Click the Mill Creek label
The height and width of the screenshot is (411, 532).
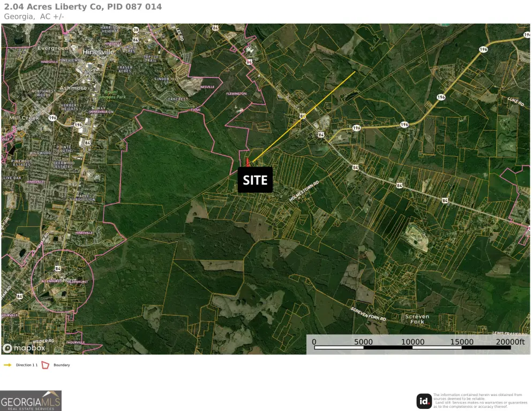coord(24,118)
